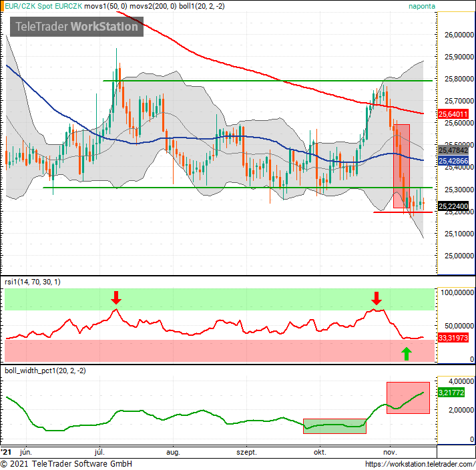
Task: Click the 50,00000 RSI axis label
Action: (x=459, y=326)
